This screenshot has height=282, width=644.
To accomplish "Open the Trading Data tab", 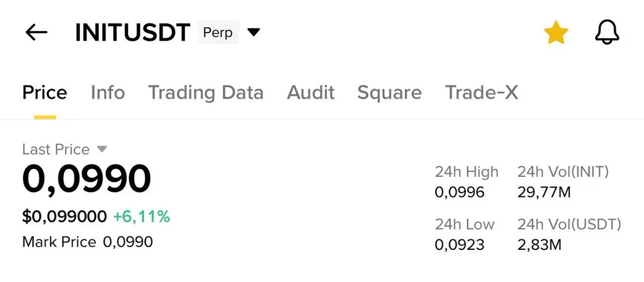I will pyautogui.click(x=206, y=93).
